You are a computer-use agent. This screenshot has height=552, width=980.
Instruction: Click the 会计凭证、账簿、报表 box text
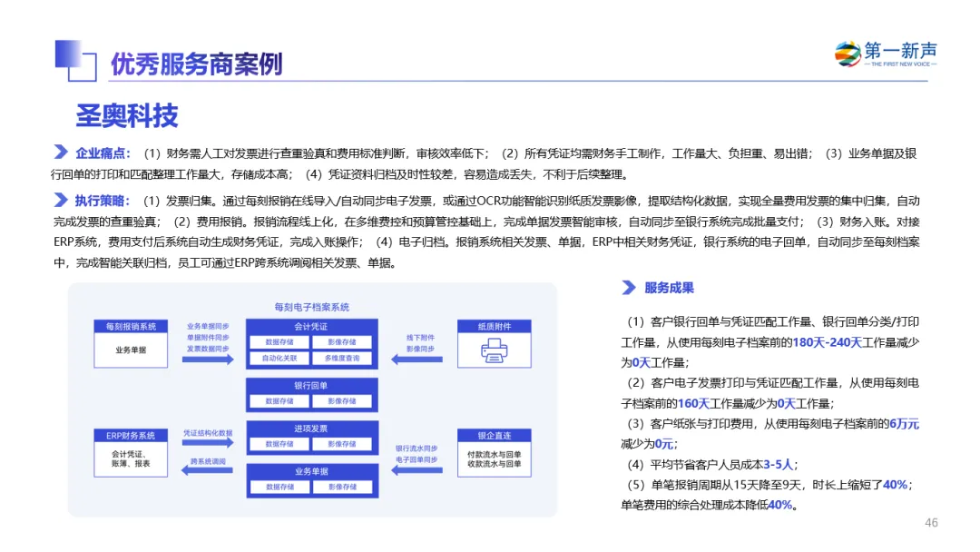[x=131, y=458]
